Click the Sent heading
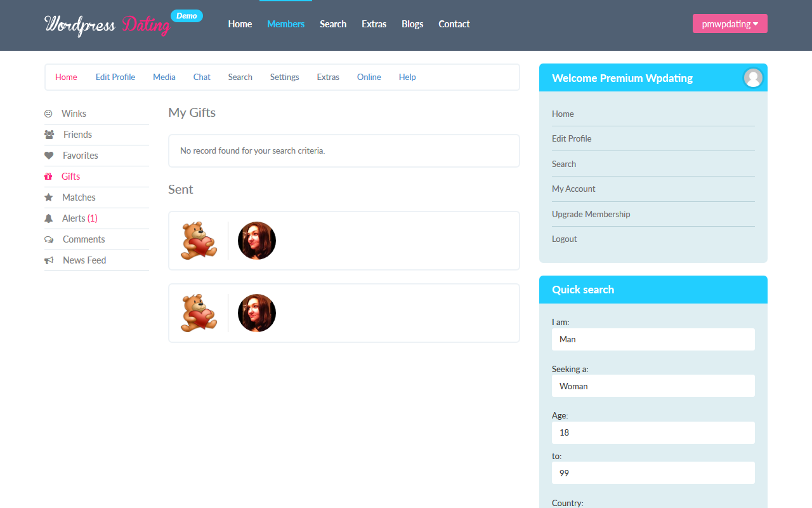This screenshot has height=508, width=812. 181,189
